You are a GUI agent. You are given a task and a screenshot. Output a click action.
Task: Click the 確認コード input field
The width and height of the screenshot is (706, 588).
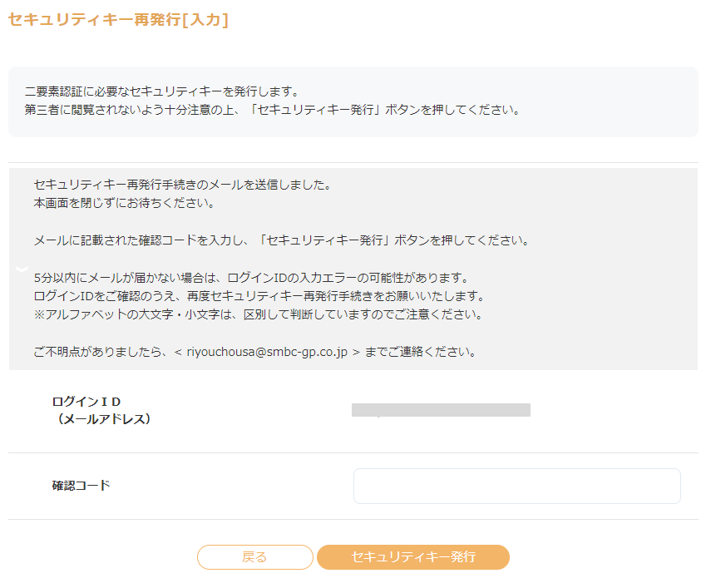(x=517, y=486)
